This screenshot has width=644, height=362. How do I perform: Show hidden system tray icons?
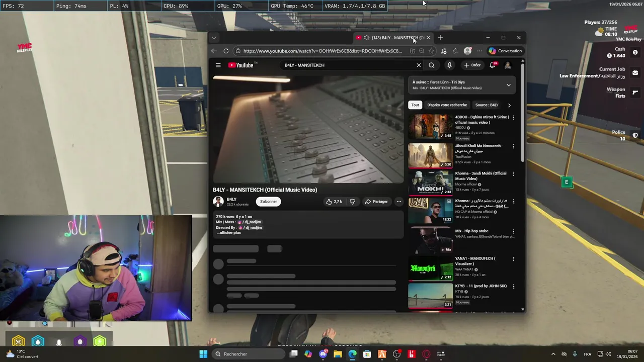tap(553, 354)
